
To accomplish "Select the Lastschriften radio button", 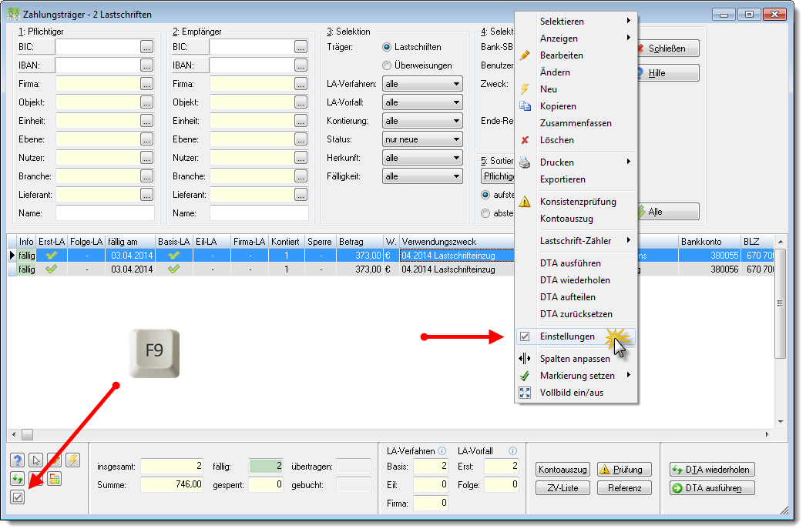I will (x=387, y=47).
